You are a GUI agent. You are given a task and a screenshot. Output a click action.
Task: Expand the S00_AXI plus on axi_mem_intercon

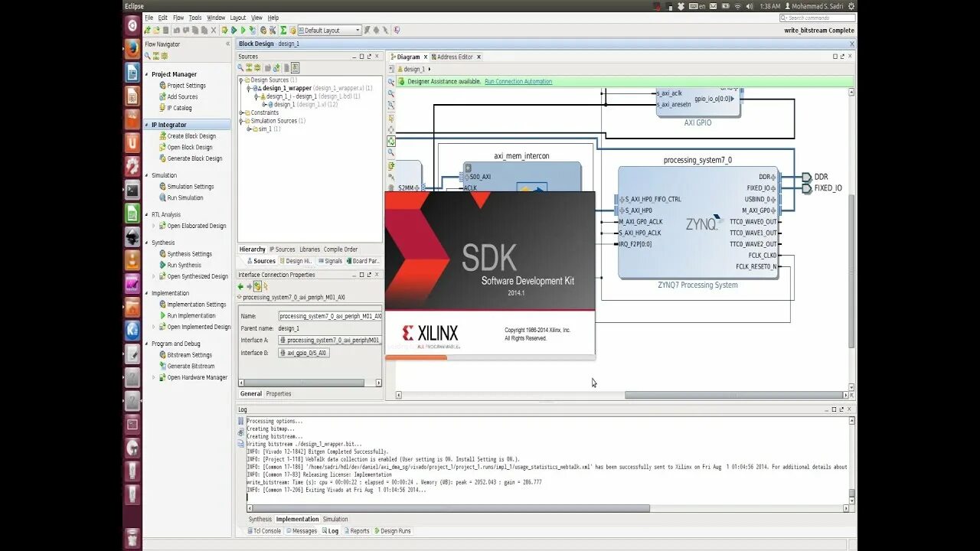pyautogui.click(x=468, y=168)
